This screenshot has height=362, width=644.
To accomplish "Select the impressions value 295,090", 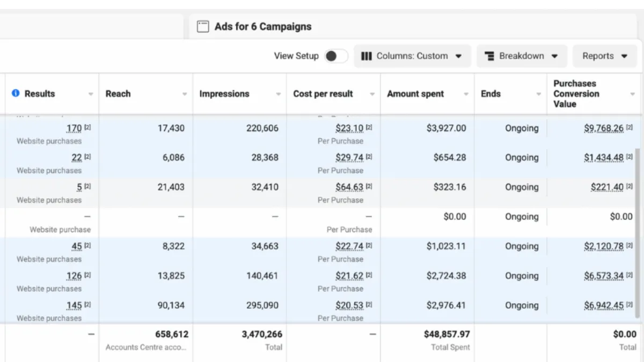I will point(262,305).
